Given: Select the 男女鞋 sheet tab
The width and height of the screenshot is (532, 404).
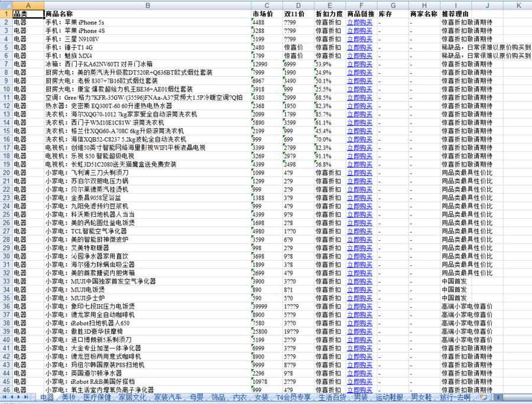Looking at the screenshot, I should click(421, 397).
